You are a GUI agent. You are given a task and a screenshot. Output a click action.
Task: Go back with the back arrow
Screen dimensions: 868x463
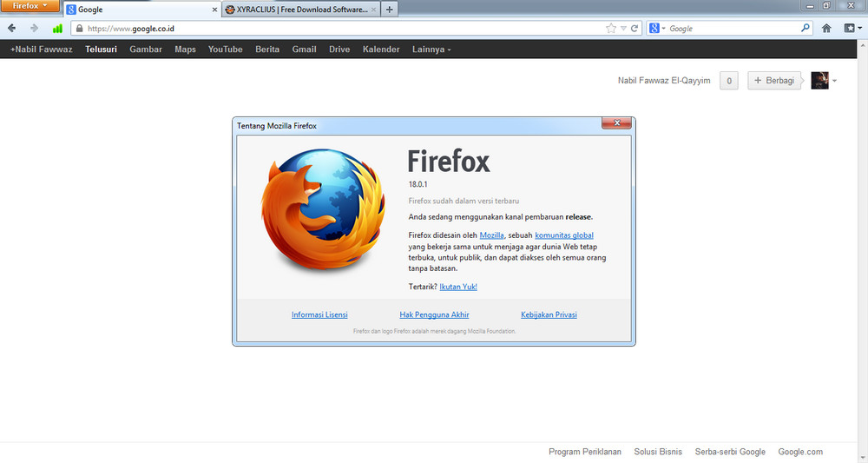click(12, 29)
